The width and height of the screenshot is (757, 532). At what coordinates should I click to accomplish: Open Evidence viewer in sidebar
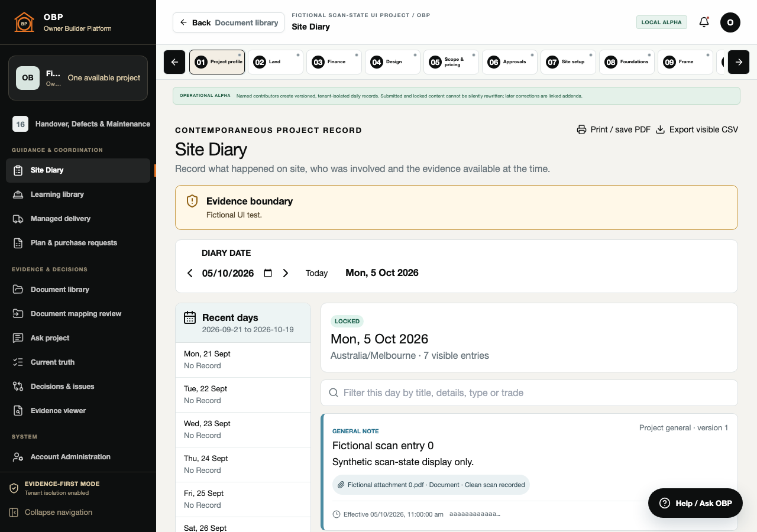[x=78, y=411]
